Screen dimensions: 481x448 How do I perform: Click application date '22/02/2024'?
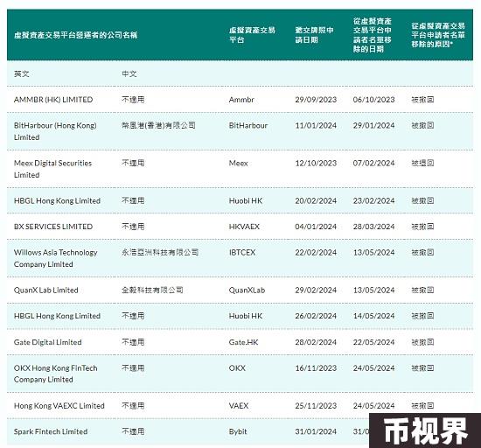click(x=316, y=253)
